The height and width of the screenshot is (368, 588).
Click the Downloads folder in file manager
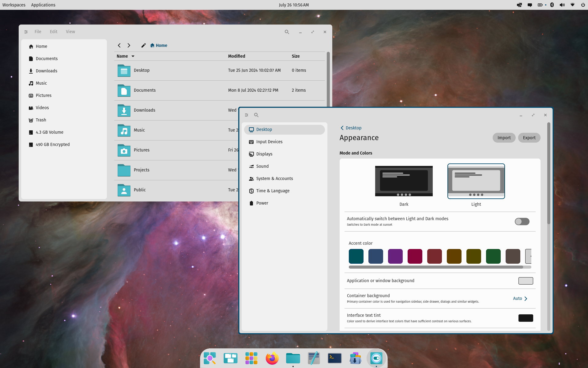coord(144,110)
